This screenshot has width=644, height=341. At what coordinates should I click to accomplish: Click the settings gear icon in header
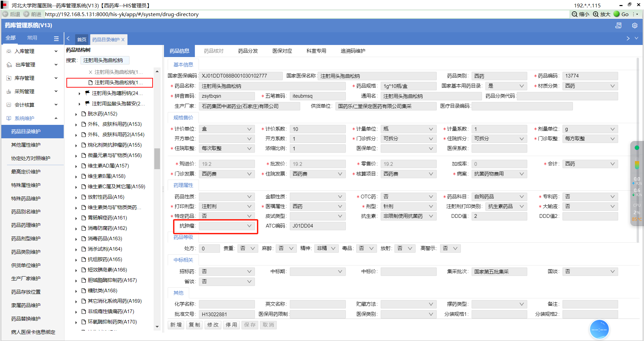[x=634, y=26]
